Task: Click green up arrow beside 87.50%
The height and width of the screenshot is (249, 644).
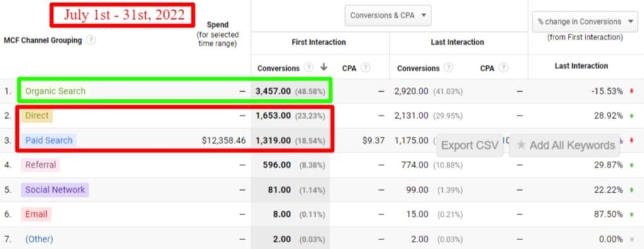Action: (x=631, y=214)
